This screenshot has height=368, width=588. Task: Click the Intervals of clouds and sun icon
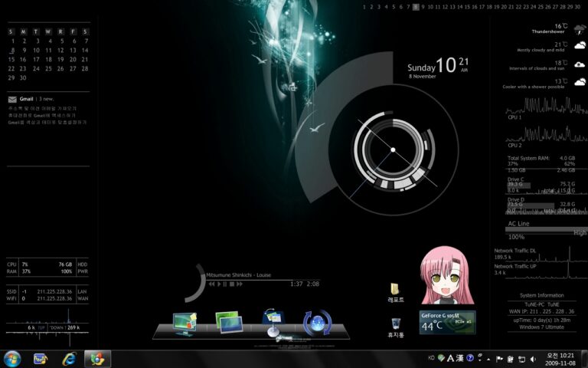pyautogui.click(x=580, y=64)
